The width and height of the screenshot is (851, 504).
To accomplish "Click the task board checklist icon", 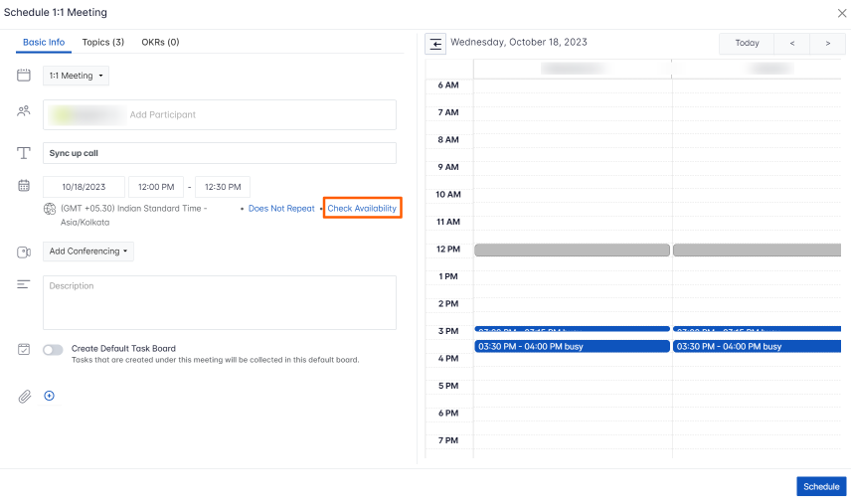I will 23,349.
